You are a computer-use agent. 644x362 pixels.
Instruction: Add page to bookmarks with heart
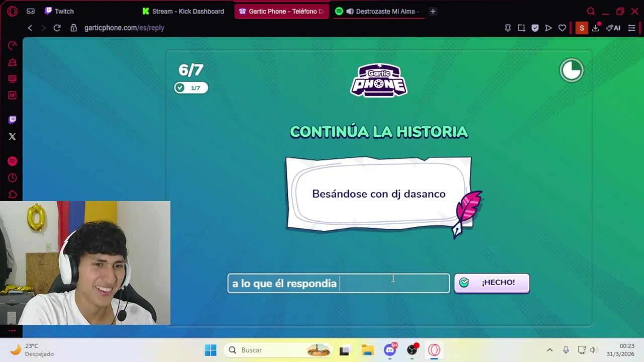562,28
